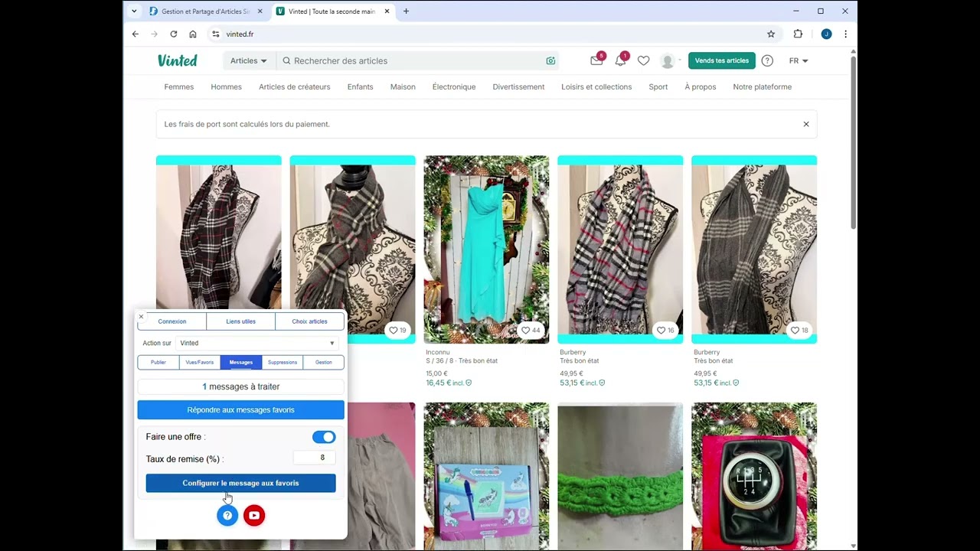This screenshot has height=551, width=980.
Task: Expand the Articles search category dropdown
Action: coord(249,60)
